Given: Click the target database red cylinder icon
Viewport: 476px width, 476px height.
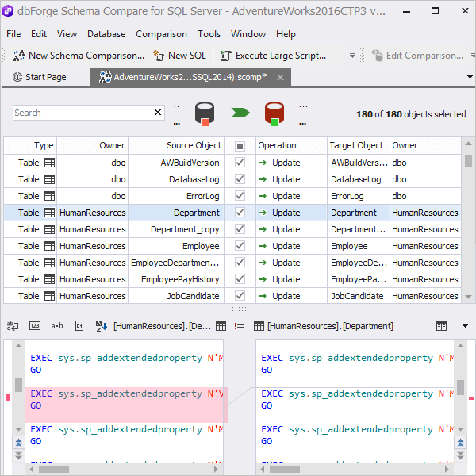Looking at the screenshot, I should tap(274, 113).
